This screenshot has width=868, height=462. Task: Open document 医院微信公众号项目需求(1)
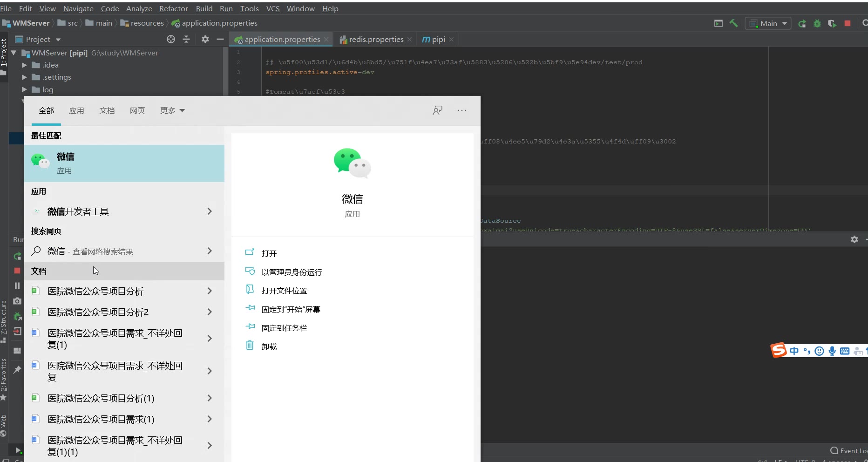(124, 419)
